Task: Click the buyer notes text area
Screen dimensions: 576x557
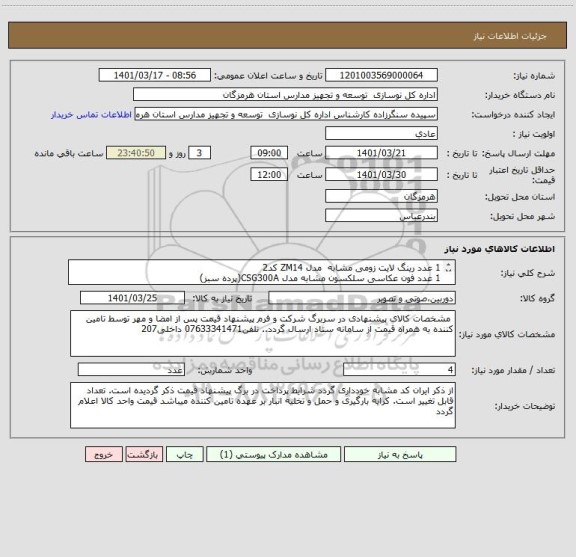Action: click(x=263, y=405)
